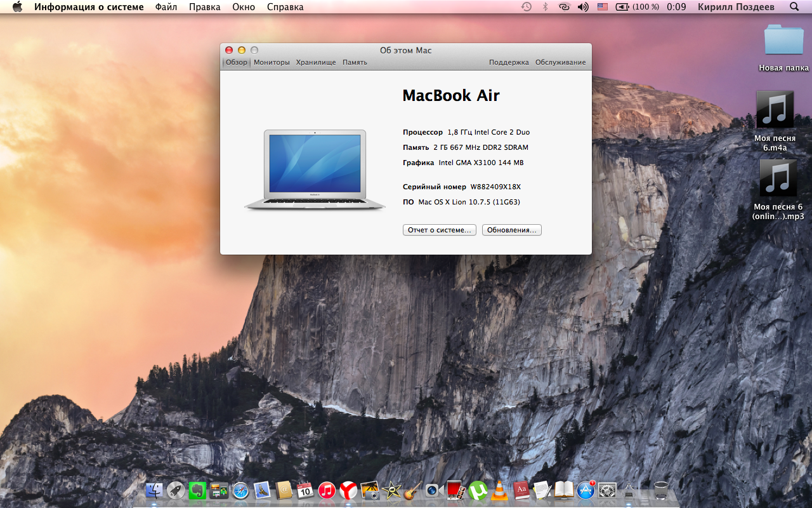Open the US flag input source menu
The width and height of the screenshot is (812, 508).
click(602, 7)
